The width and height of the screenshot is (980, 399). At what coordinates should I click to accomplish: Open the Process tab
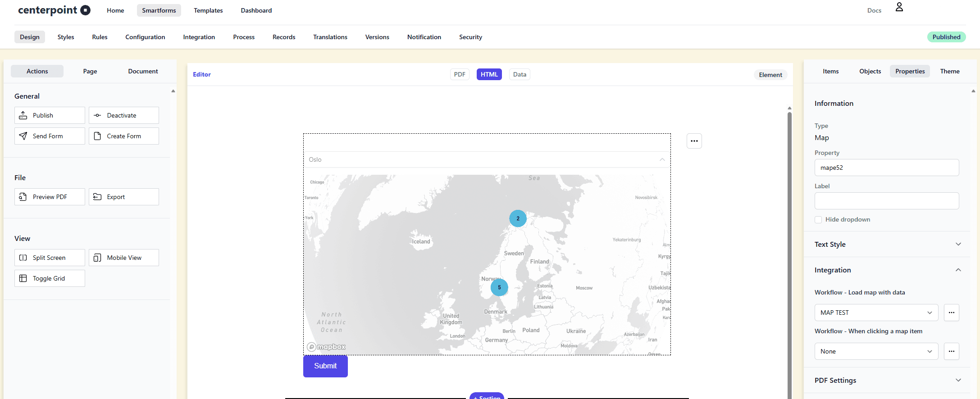point(244,37)
